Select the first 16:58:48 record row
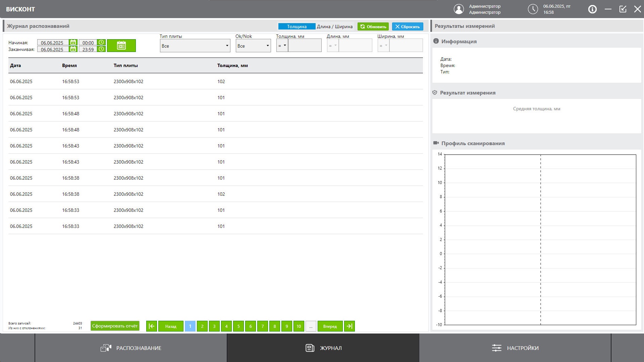The width and height of the screenshot is (644, 362). pos(215,114)
